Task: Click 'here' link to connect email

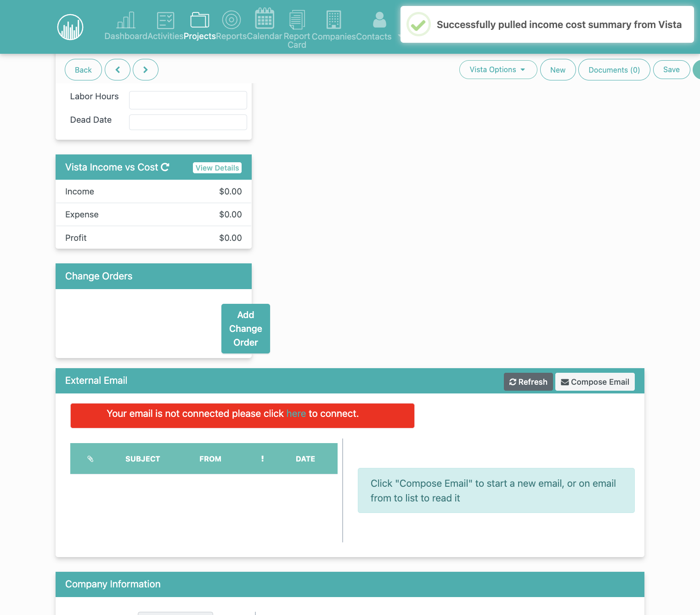Action: pos(296,414)
